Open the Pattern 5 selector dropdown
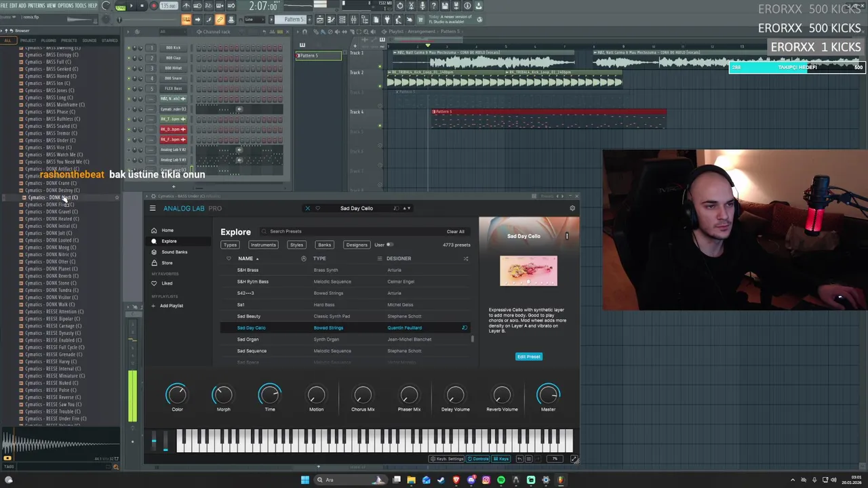Screen dimensions: 868x488 point(294,20)
